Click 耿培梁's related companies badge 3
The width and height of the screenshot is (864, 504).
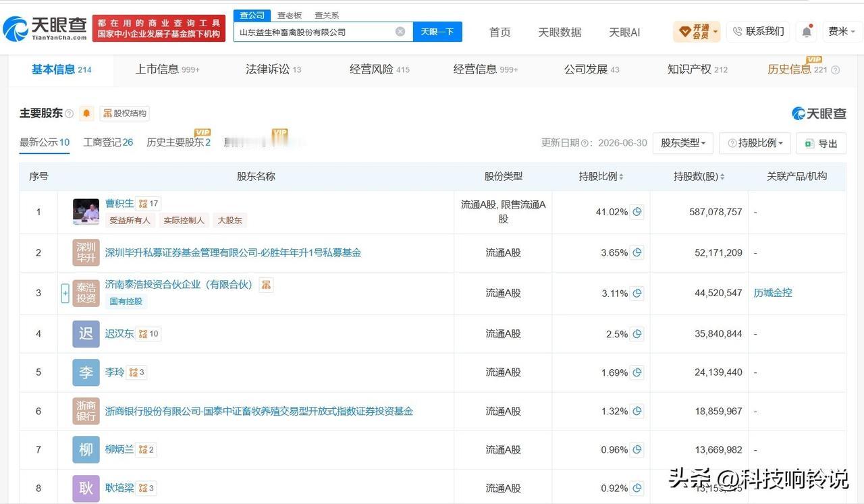click(146, 488)
